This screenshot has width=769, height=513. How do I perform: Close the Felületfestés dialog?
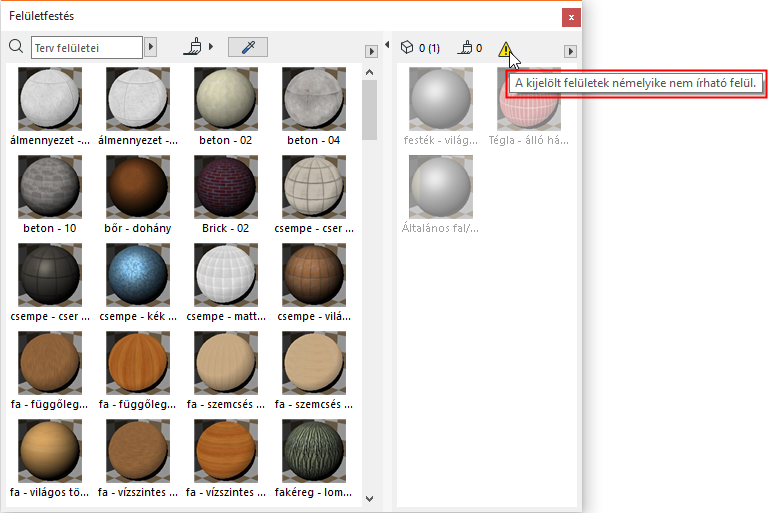point(570,17)
